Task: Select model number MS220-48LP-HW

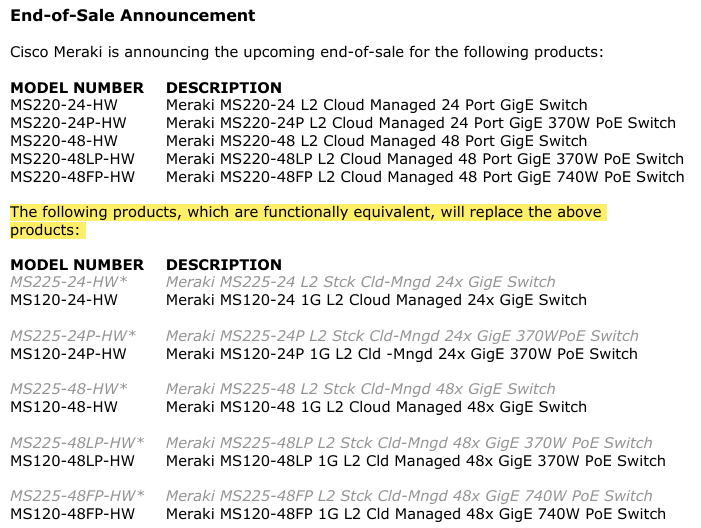Action: click(x=72, y=159)
